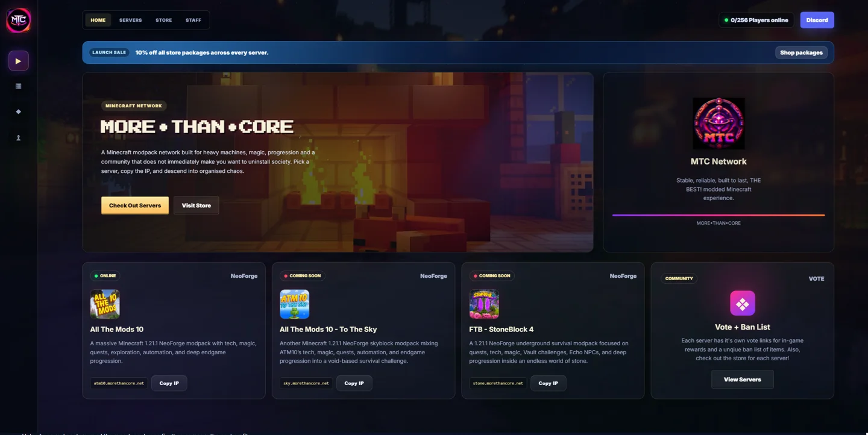Click the LAUNCH SALE badge

[x=109, y=52]
